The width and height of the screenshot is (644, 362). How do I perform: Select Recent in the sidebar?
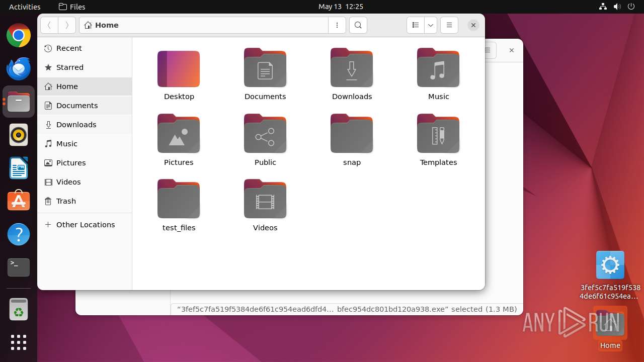pyautogui.click(x=85, y=48)
